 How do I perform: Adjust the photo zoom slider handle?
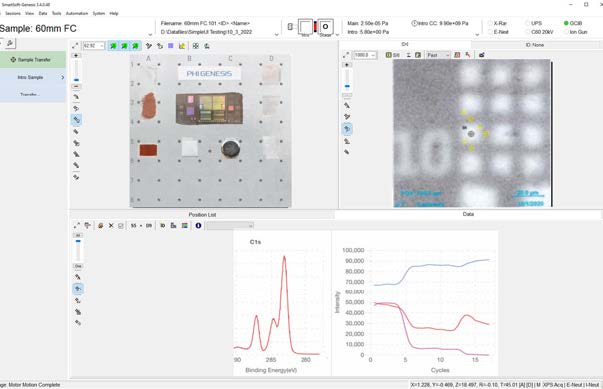point(76,80)
